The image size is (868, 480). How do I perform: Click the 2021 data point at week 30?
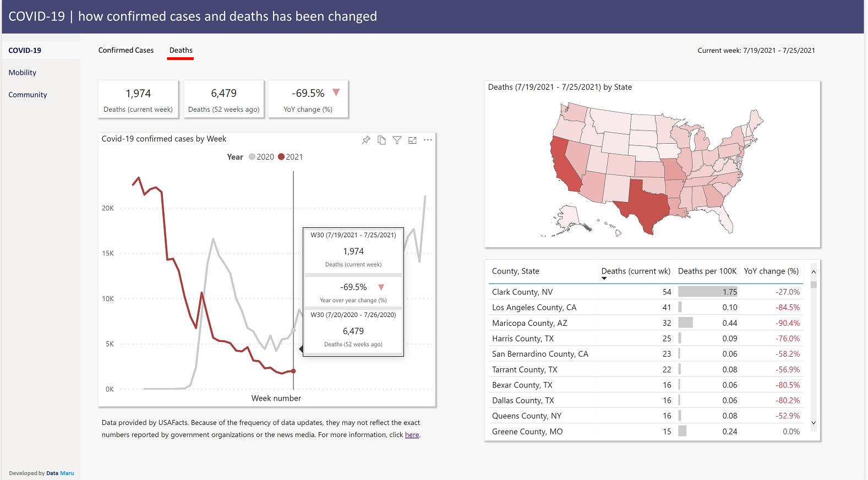tap(293, 371)
